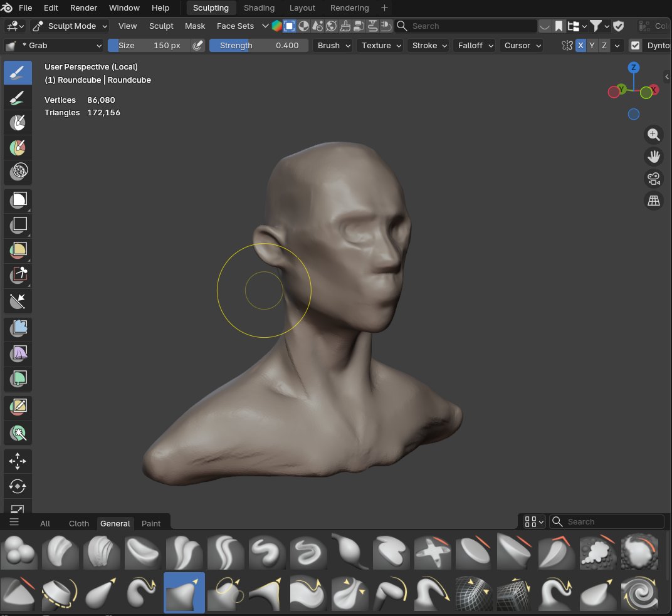The height and width of the screenshot is (616, 672).
Task: Uncheck the Dyntopo checkbox
Action: point(636,45)
